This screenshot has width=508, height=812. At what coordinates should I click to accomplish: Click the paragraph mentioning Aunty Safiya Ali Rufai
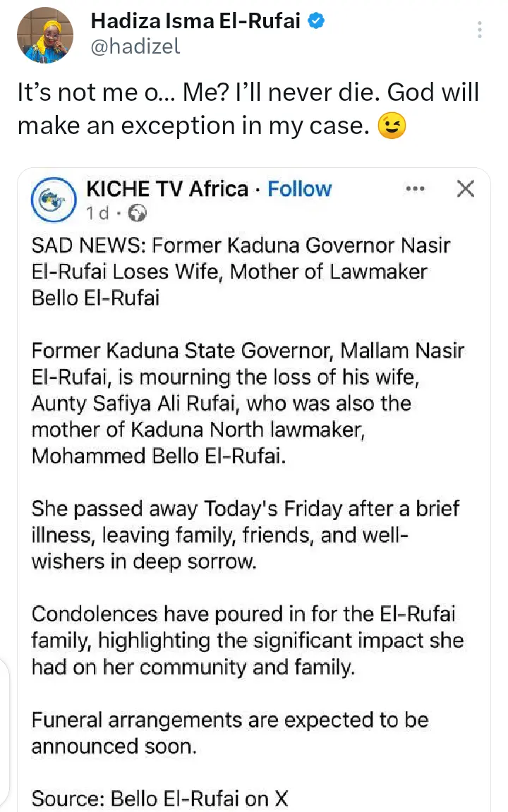247,403
